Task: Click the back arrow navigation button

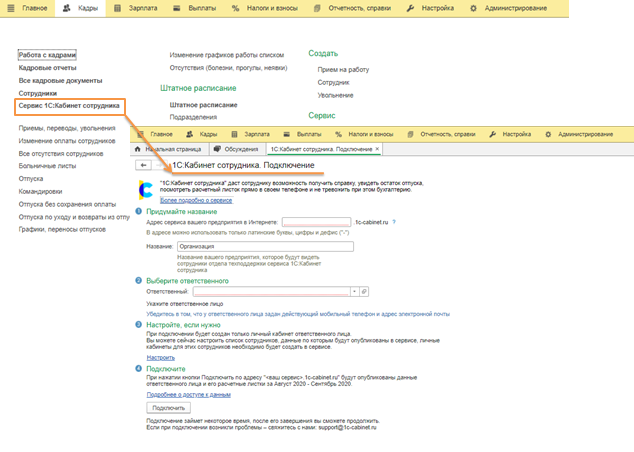Action: tap(145, 165)
